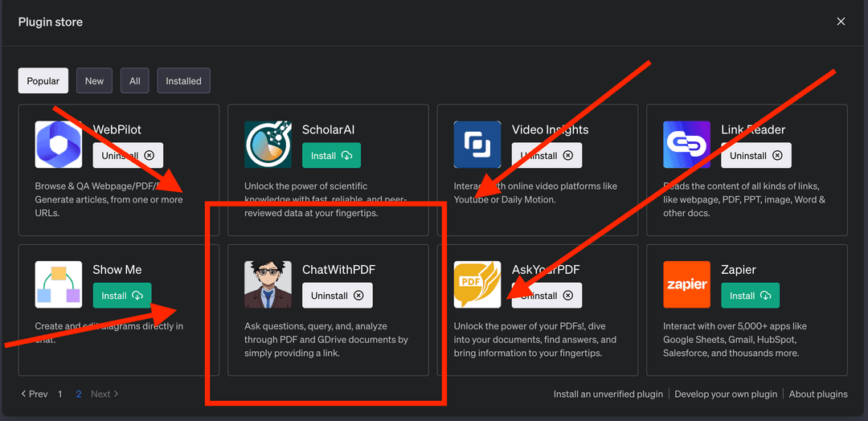The width and height of the screenshot is (868, 421).
Task: Click the Show Me diagram icon
Action: 59,284
